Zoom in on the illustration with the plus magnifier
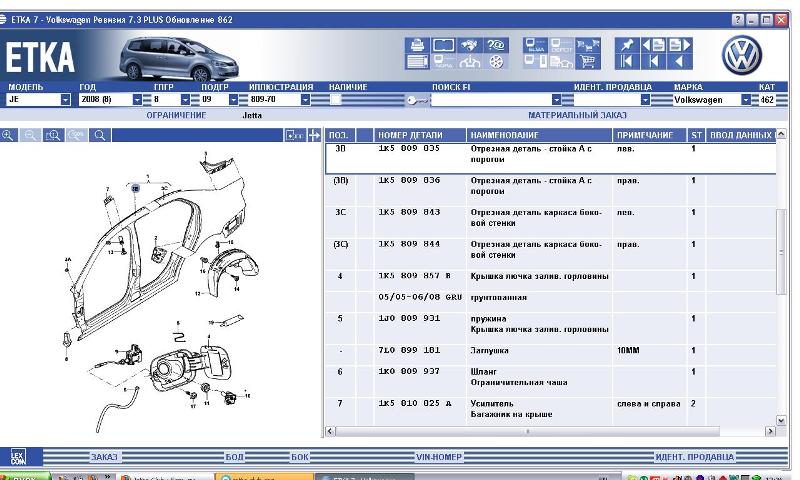 (x=8, y=135)
